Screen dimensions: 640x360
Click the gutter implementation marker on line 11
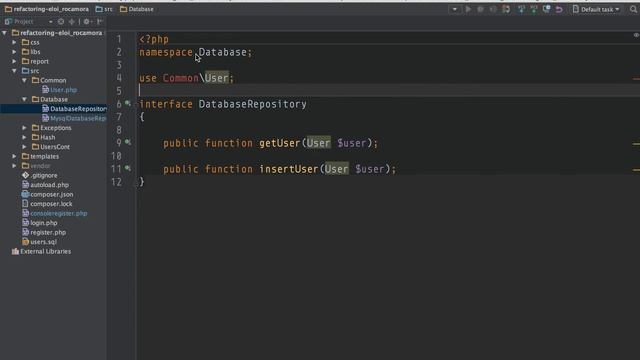click(x=128, y=168)
